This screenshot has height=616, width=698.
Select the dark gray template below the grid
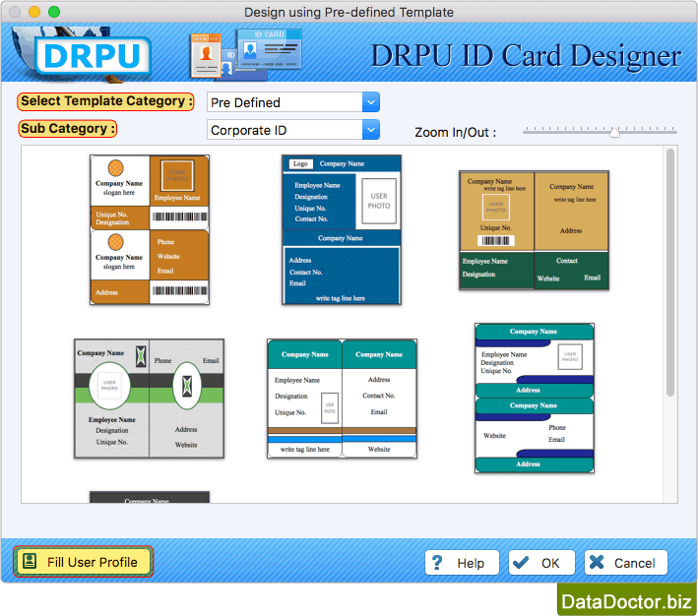(x=150, y=497)
